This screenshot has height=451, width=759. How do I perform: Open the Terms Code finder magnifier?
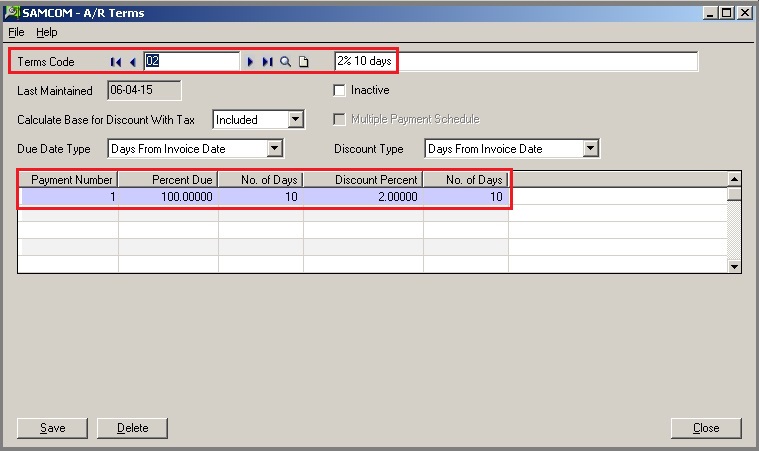[286, 62]
